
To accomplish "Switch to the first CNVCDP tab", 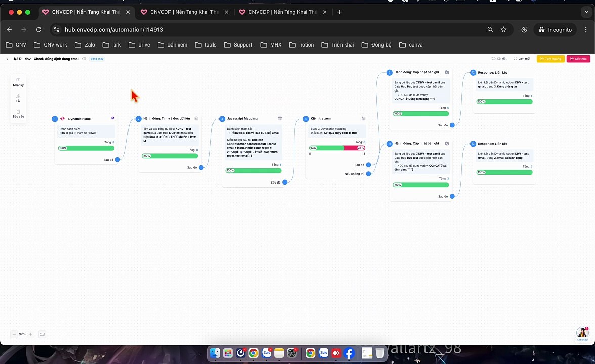I will (86, 12).
